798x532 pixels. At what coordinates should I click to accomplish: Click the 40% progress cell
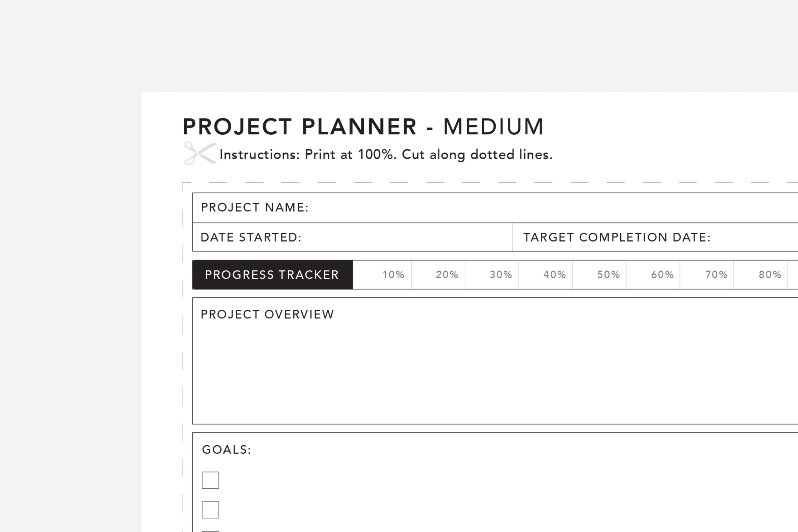pos(546,275)
